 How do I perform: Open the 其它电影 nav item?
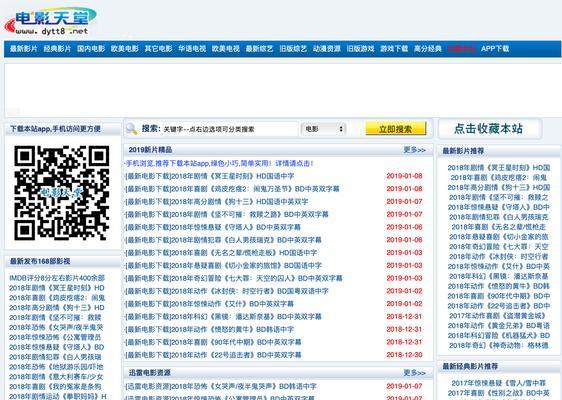(158, 49)
